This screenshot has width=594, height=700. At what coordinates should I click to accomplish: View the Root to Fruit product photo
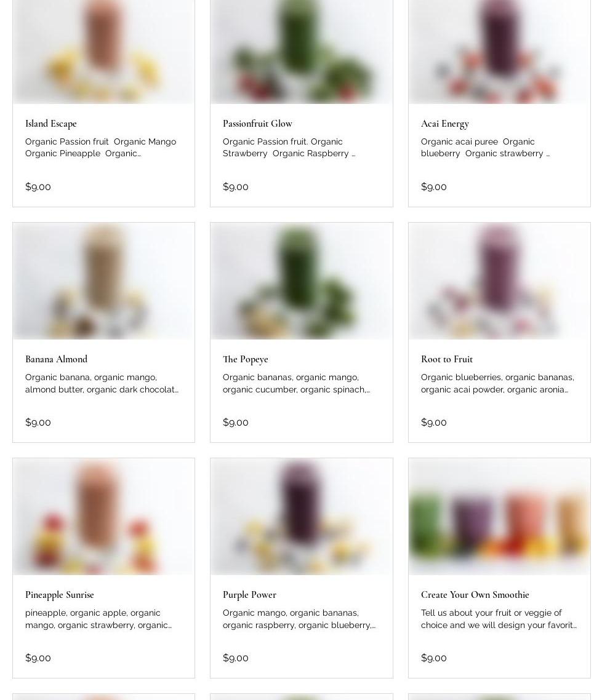click(x=499, y=281)
